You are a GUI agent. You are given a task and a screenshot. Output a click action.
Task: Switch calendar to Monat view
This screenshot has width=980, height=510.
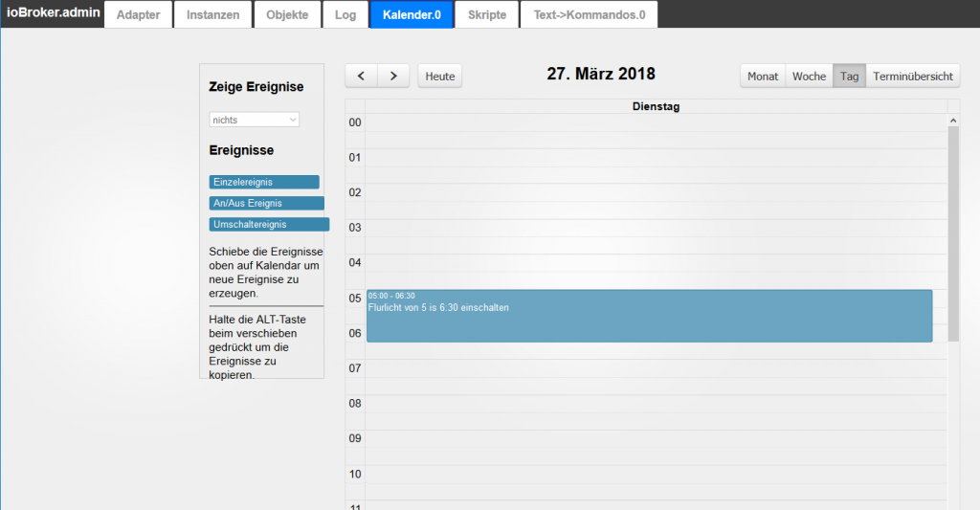pos(763,77)
